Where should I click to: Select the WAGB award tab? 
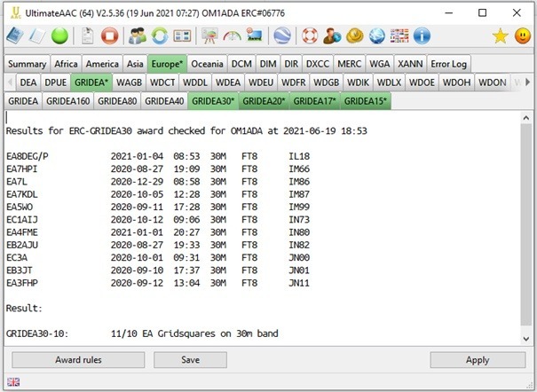(129, 82)
